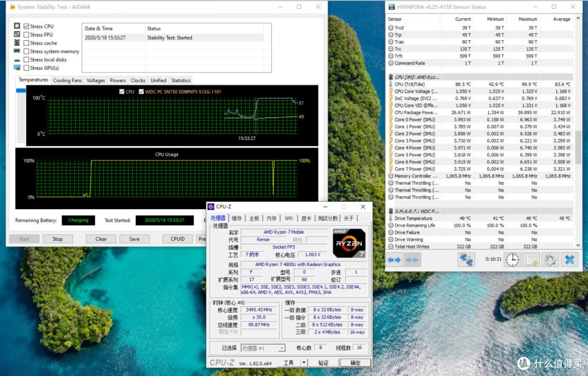Click the FPU icon beside Stress FPU
The width and height of the screenshot is (588, 376).
click(17, 34)
